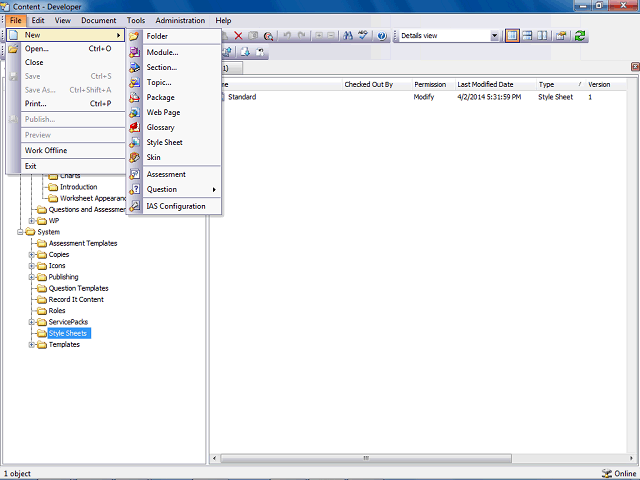
Task: Click the Find binoculars toolbar icon
Action: (348, 36)
